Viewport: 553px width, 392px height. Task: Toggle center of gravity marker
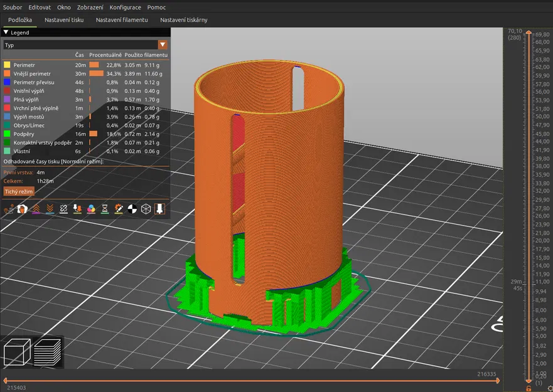132,209
